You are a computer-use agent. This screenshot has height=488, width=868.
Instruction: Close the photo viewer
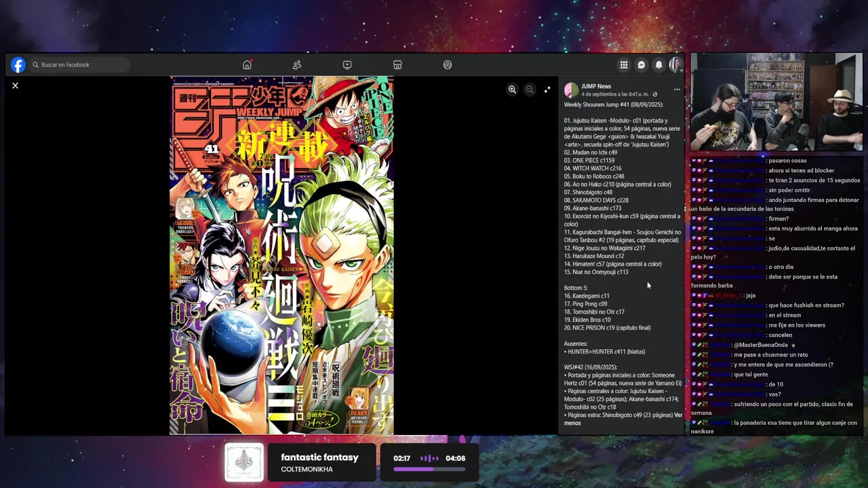[15, 85]
